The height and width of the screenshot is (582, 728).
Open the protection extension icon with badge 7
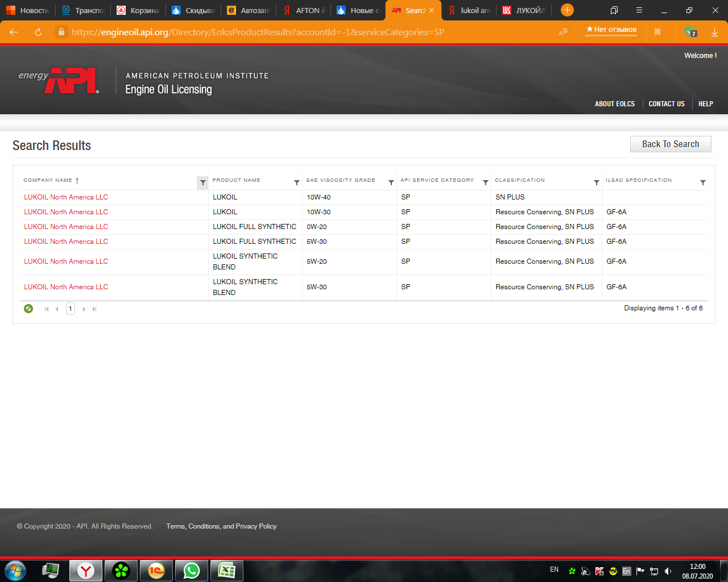click(x=690, y=32)
